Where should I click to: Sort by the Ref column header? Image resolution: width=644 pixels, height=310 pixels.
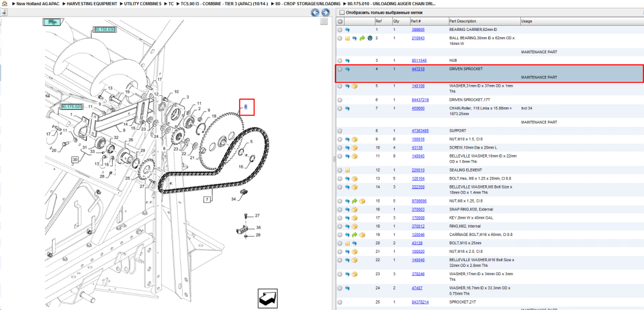coord(383,21)
